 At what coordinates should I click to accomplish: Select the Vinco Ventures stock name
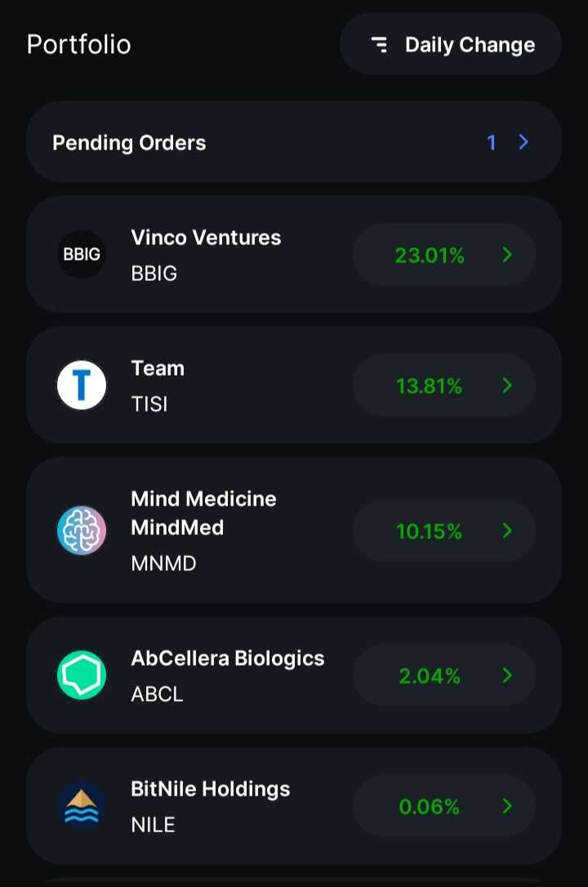[x=206, y=238]
